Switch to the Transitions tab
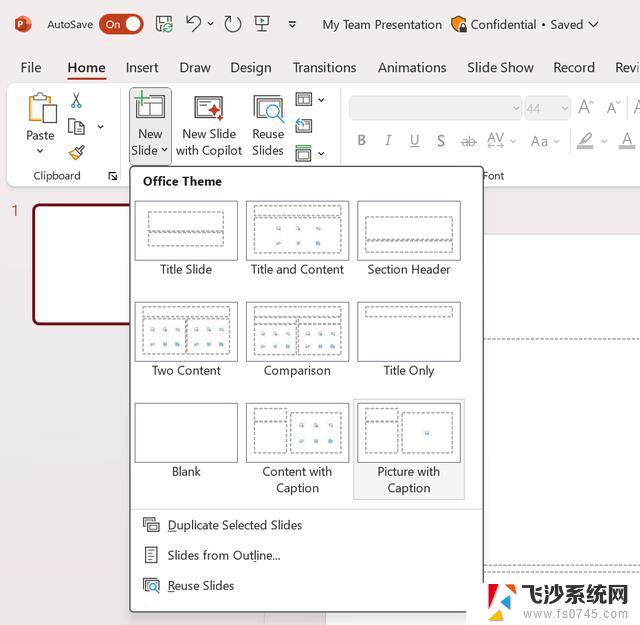640x625 pixels. 324,67
